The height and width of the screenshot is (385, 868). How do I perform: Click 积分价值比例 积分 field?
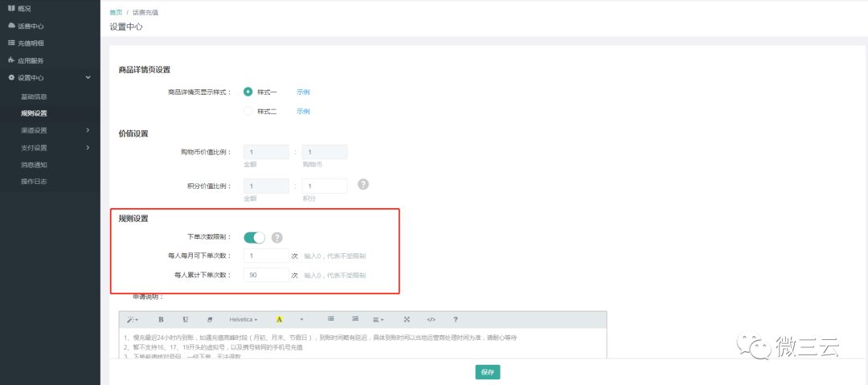325,186
